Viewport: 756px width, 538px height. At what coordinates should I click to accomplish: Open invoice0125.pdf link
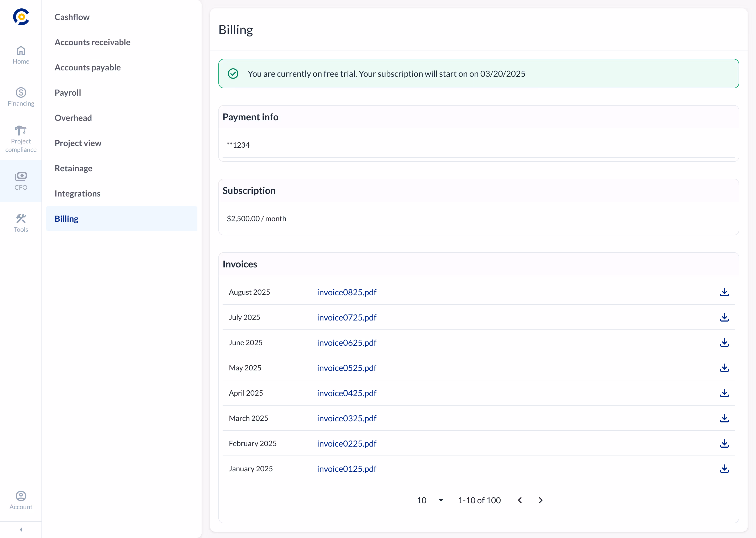coord(346,468)
